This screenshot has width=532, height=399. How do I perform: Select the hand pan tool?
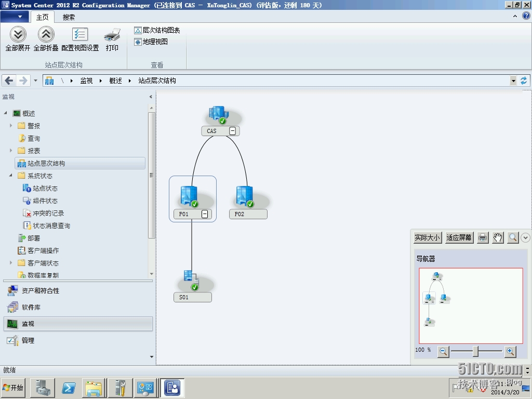point(498,237)
